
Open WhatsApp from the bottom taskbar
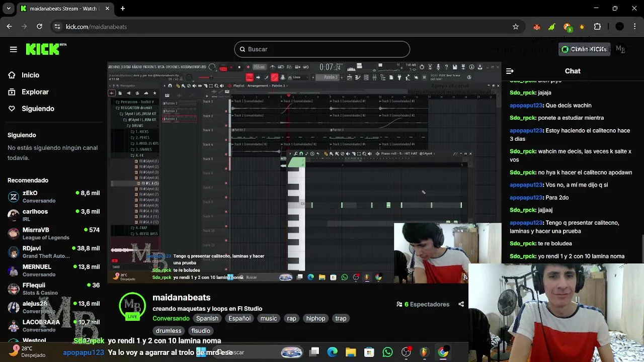coord(387,352)
